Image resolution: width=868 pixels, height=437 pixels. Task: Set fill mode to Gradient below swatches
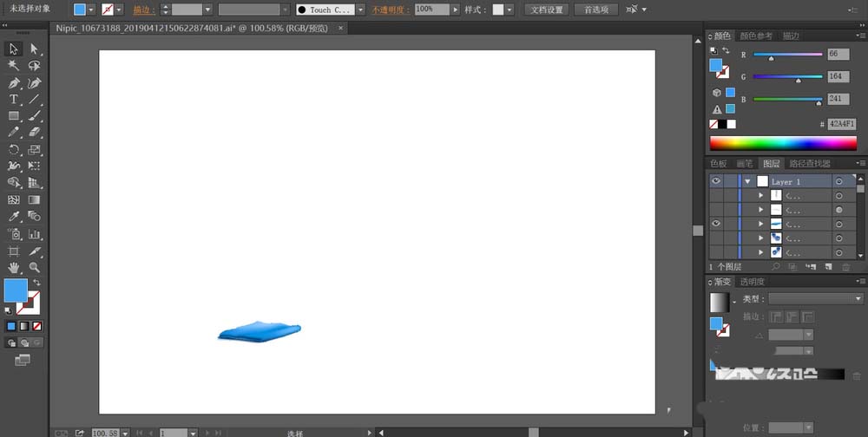pos(23,326)
